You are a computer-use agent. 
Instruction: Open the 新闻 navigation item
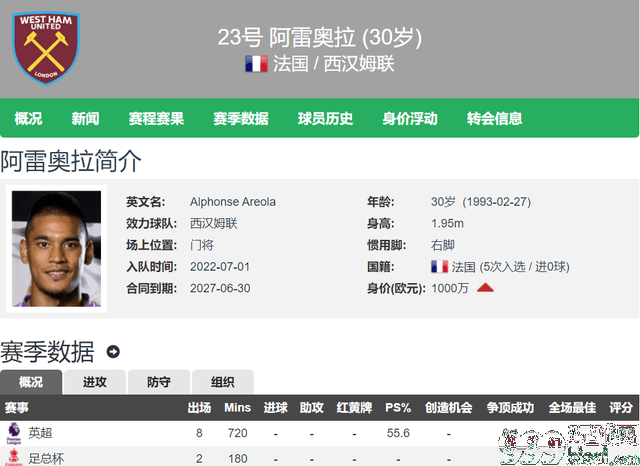[x=85, y=118]
